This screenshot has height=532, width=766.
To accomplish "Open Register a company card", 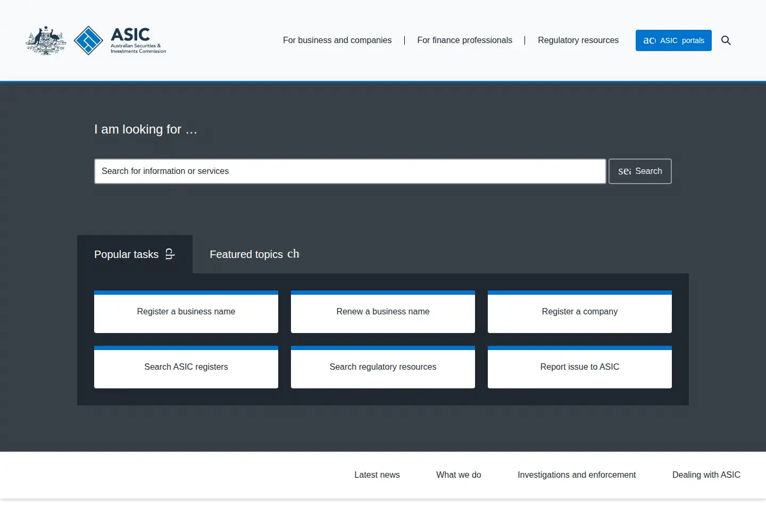I will coord(580,312).
